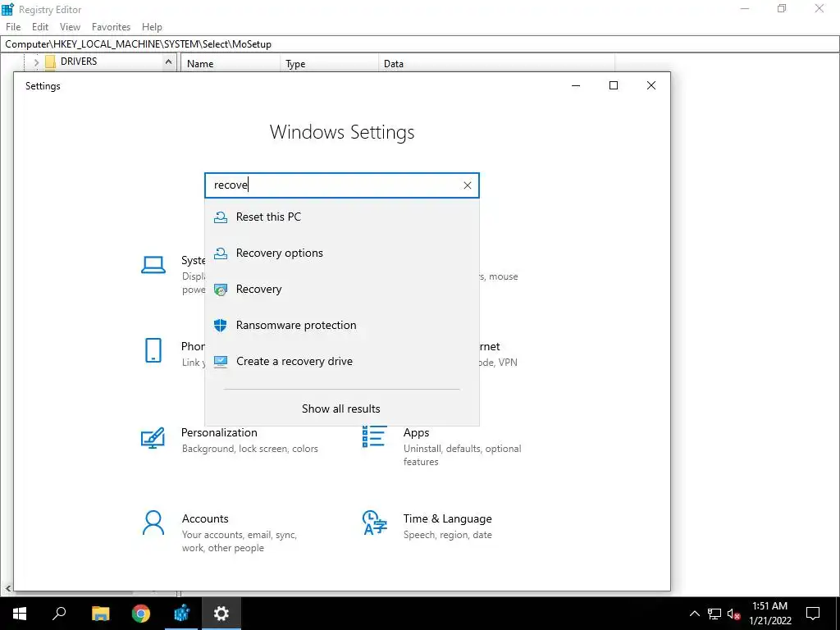Open Reset this PC search result
The height and width of the screenshot is (630, 840).
342,217
